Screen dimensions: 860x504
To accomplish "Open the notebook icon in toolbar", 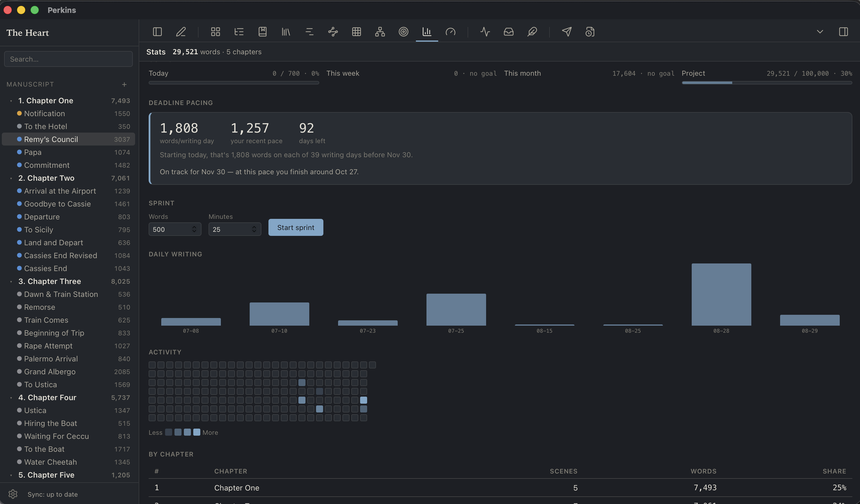I will click(263, 32).
